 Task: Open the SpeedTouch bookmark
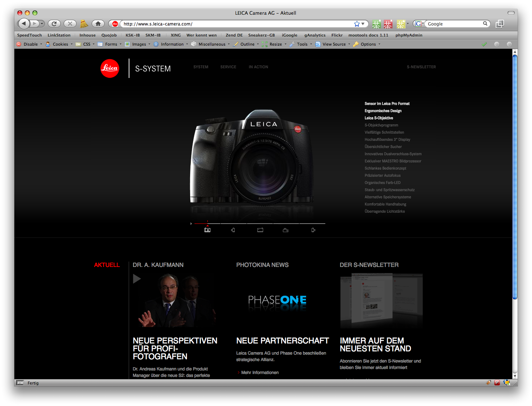(x=29, y=35)
